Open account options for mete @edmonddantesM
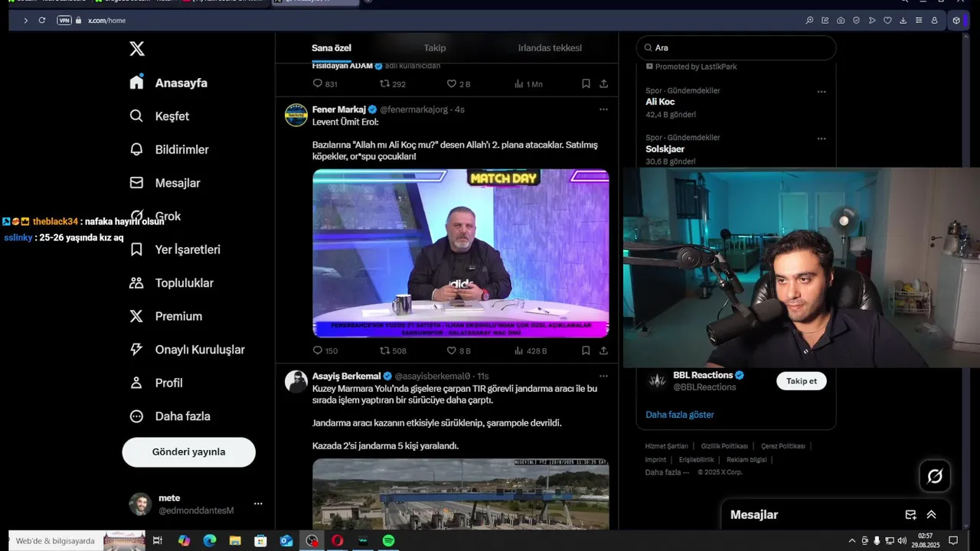This screenshot has width=980, height=551. [x=258, y=504]
